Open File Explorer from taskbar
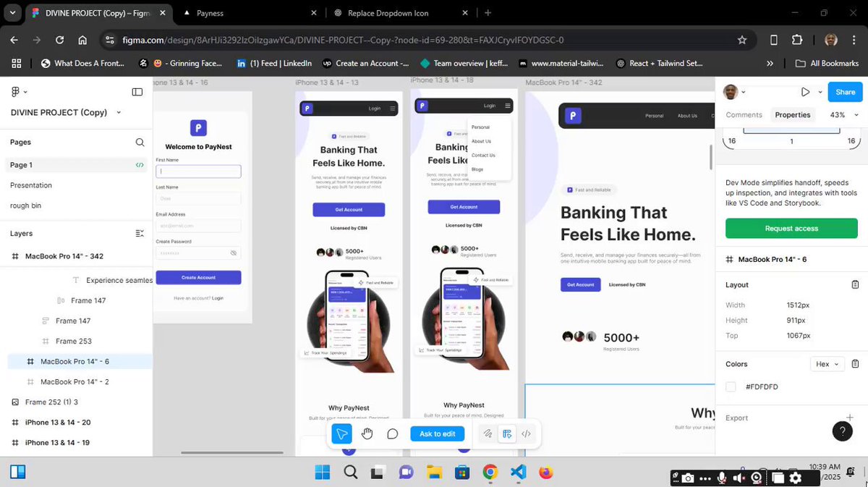The image size is (868, 487). 434,473
